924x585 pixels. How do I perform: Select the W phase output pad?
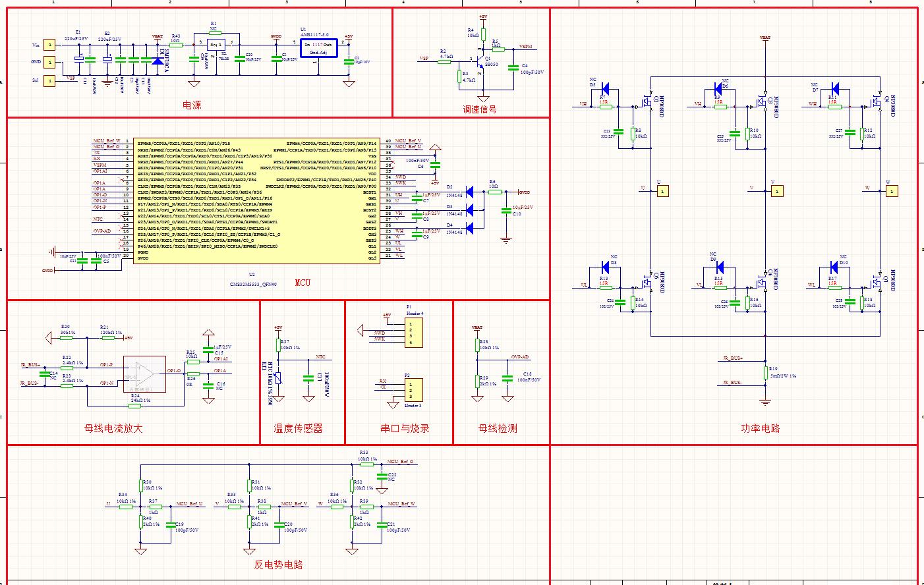click(892, 191)
